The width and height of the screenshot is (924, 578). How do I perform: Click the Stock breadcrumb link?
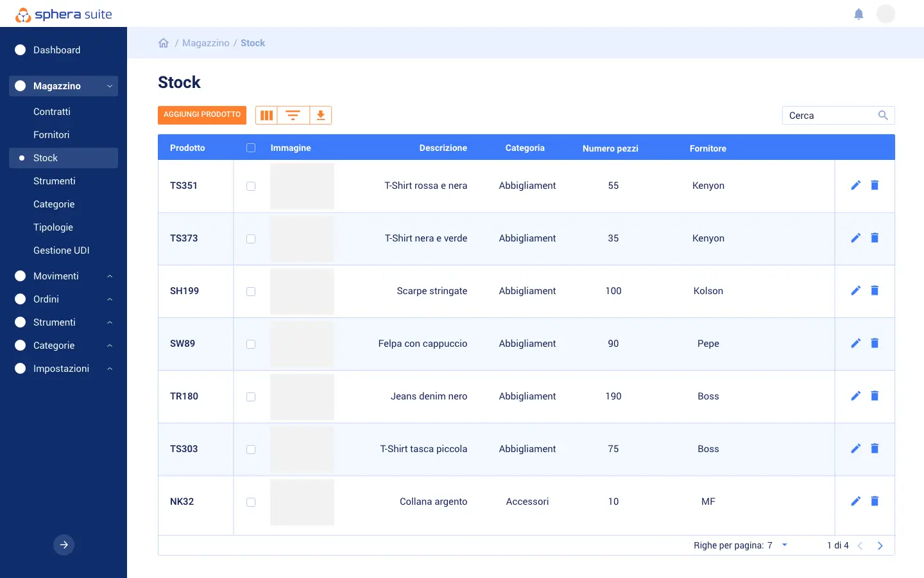pos(253,43)
